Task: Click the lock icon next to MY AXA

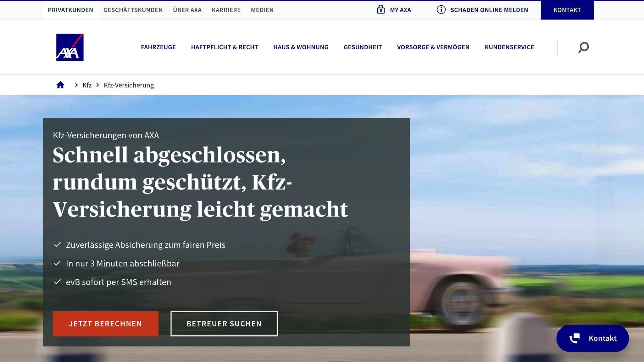Action: (x=381, y=10)
